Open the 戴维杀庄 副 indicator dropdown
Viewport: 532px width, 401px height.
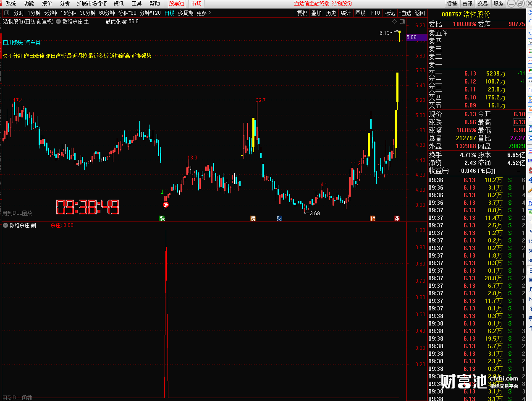click(x=5, y=225)
